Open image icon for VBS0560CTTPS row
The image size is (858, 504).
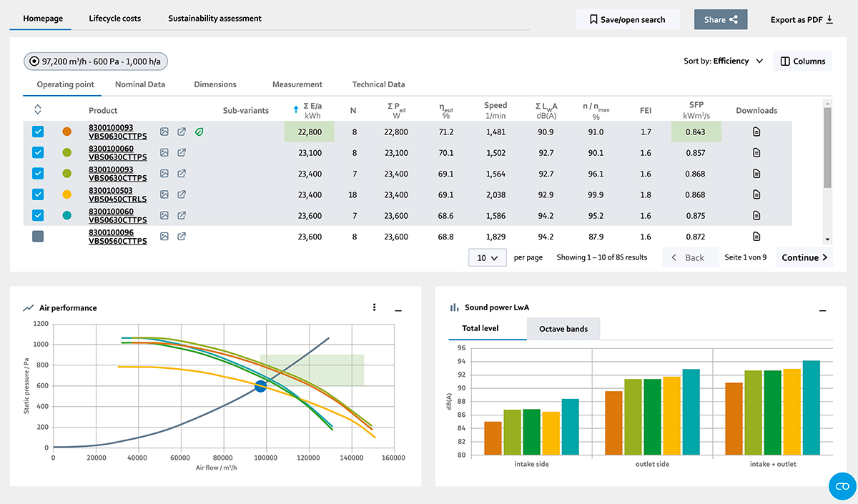point(164,237)
